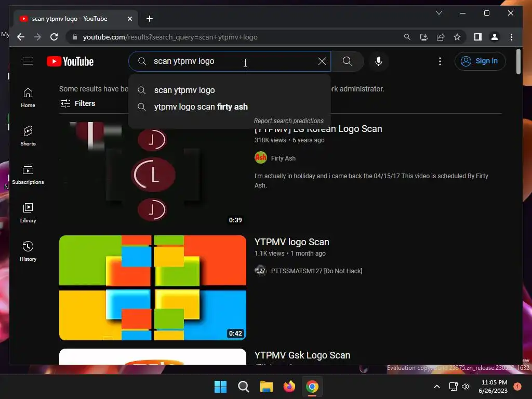Open zoom/search icon in address bar
Image resolution: width=532 pixels, height=399 pixels.
tap(407, 37)
